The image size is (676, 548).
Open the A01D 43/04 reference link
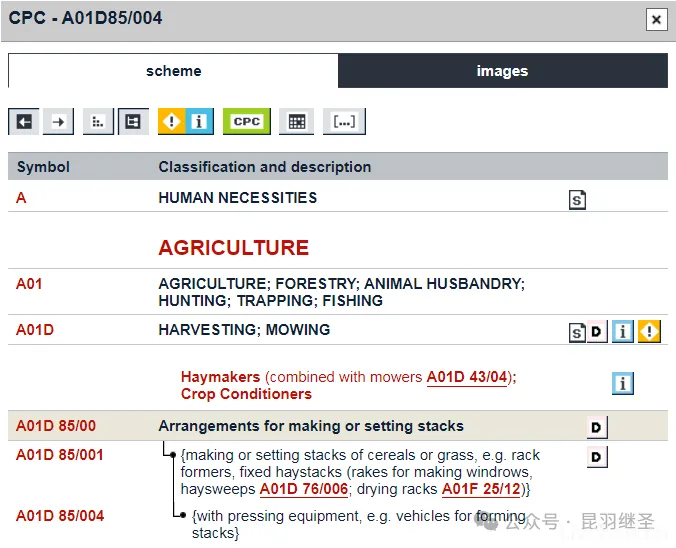(467, 377)
